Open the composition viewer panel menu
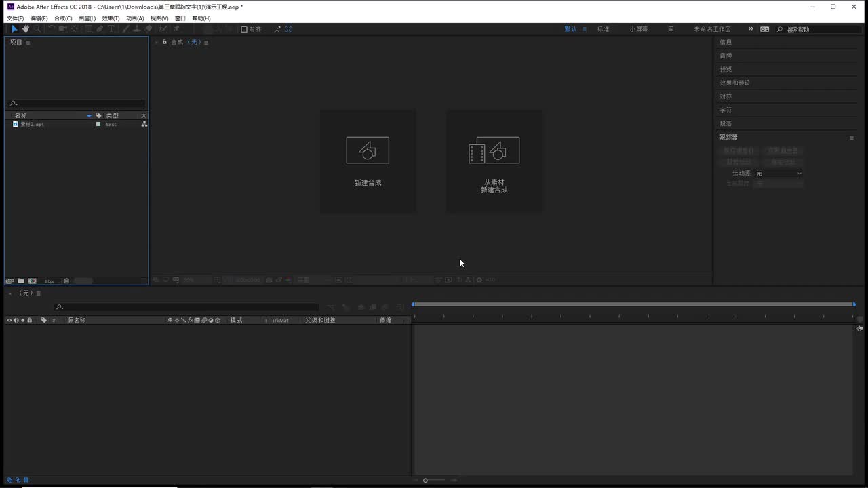 point(206,43)
